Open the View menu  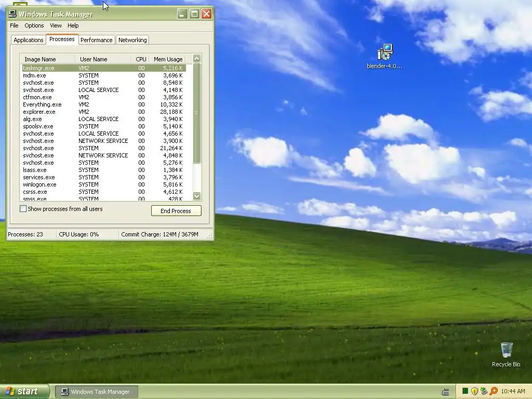click(x=56, y=25)
